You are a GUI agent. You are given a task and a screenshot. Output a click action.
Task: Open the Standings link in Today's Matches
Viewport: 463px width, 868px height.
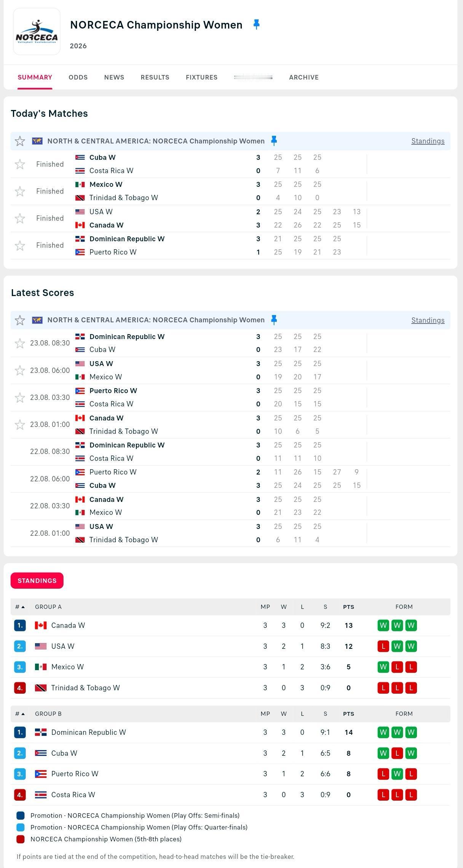(428, 141)
